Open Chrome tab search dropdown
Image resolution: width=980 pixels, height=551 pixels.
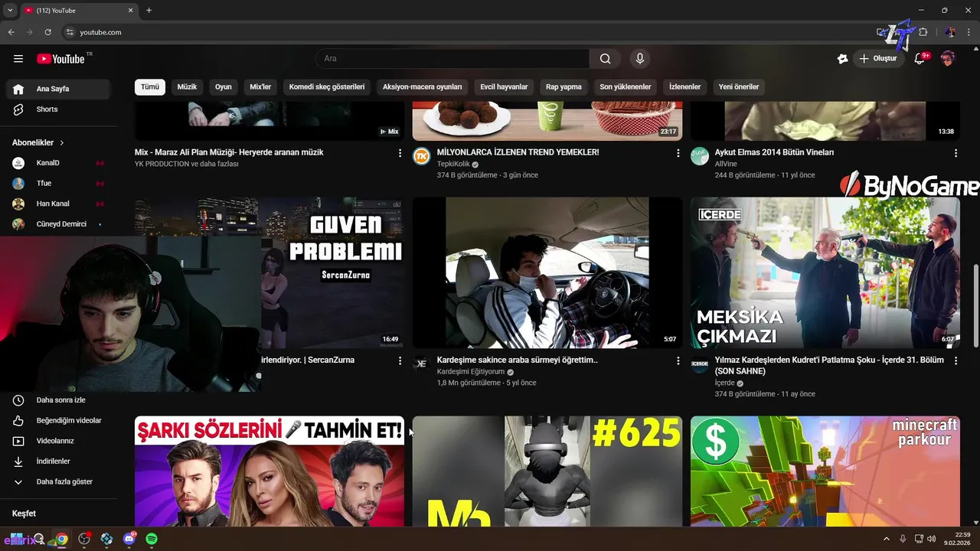point(10,10)
